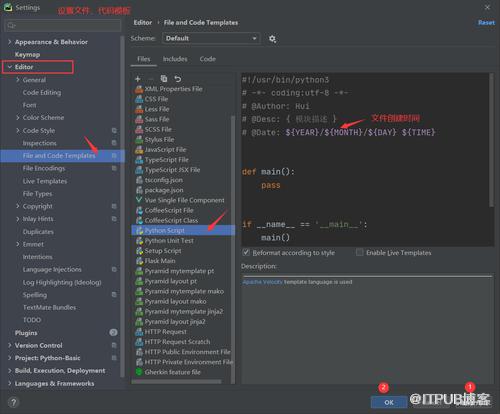Click the add template plus icon
The width and height of the screenshot is (500, 414).
[x=138, y=79]
